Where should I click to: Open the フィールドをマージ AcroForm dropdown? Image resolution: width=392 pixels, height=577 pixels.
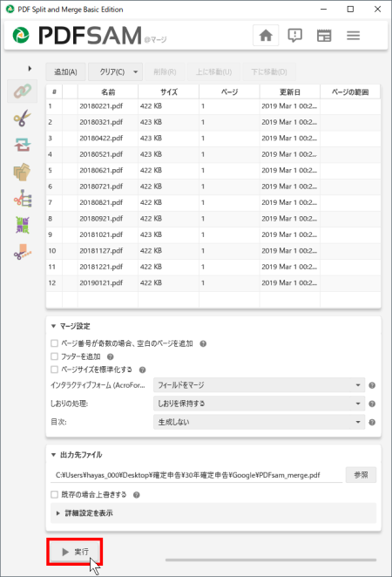tap(260, 385)
